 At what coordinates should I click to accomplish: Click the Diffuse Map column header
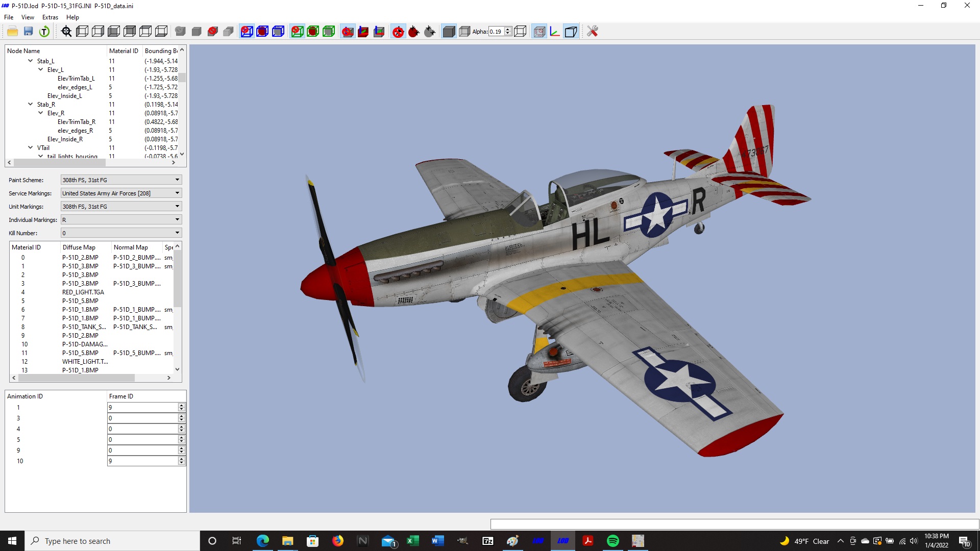[x=86, y=247]
